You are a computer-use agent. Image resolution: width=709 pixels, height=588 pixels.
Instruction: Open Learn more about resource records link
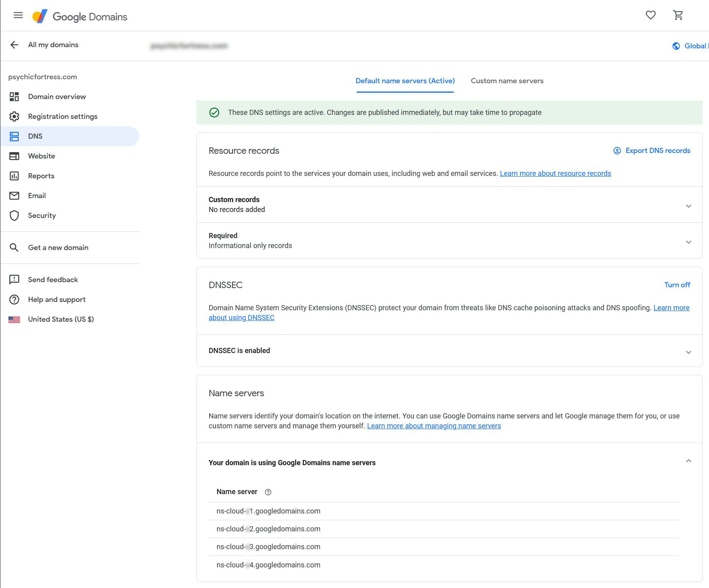[555, 174]
